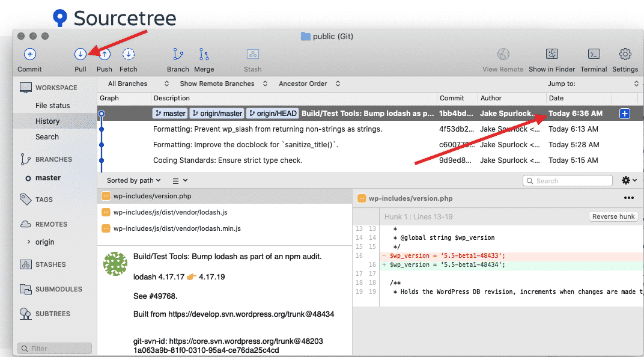
Task: Select wp-includes/js/dist/vendor/lodash.min.js file
Action: click(x=225, y=228)
